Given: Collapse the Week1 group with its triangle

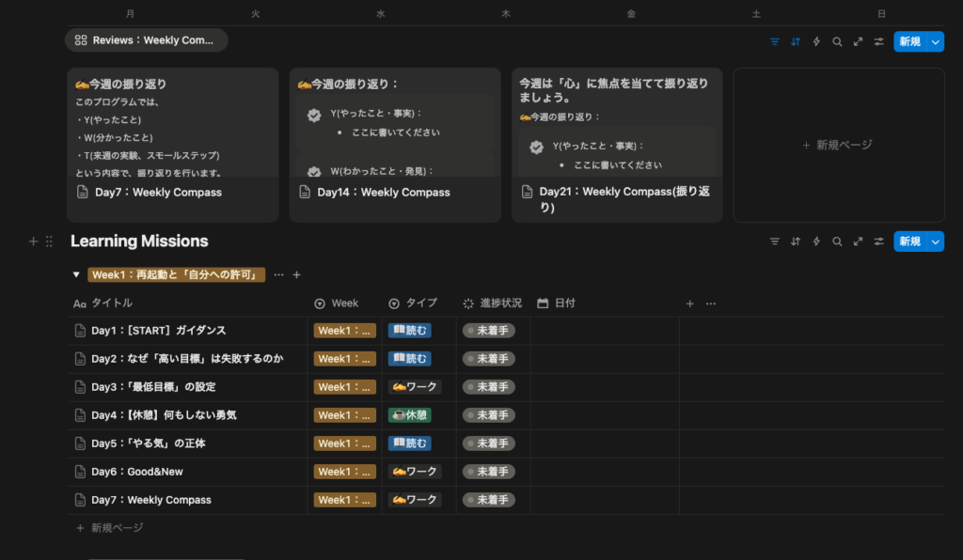Looking at the screenshot, I should 76,274.
